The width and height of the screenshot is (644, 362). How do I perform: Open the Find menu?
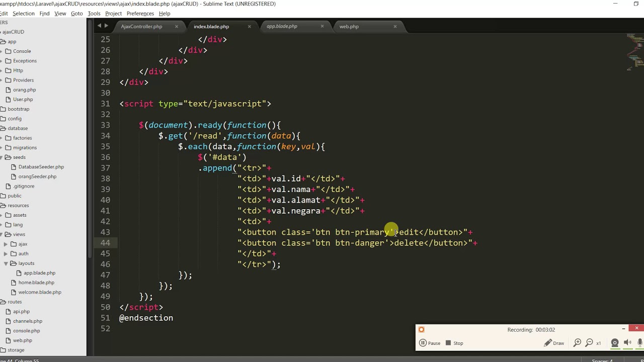(44, 14)
